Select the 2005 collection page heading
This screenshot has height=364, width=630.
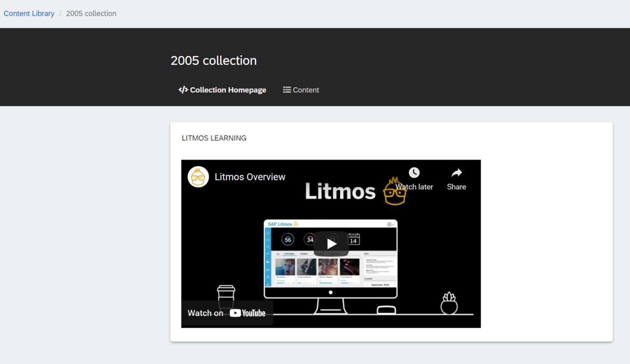tap(214, 60)
